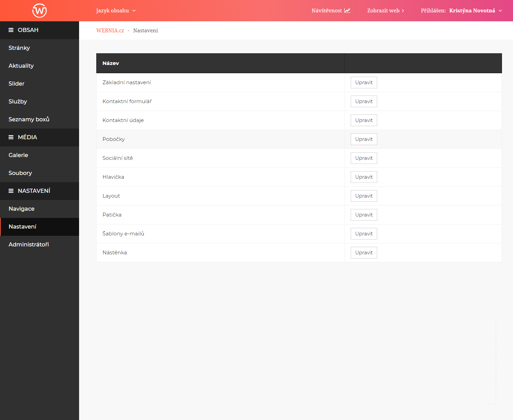Click the Patička row text
The height and width of the screenshot is (420, 513).
[x=112, y=215]
